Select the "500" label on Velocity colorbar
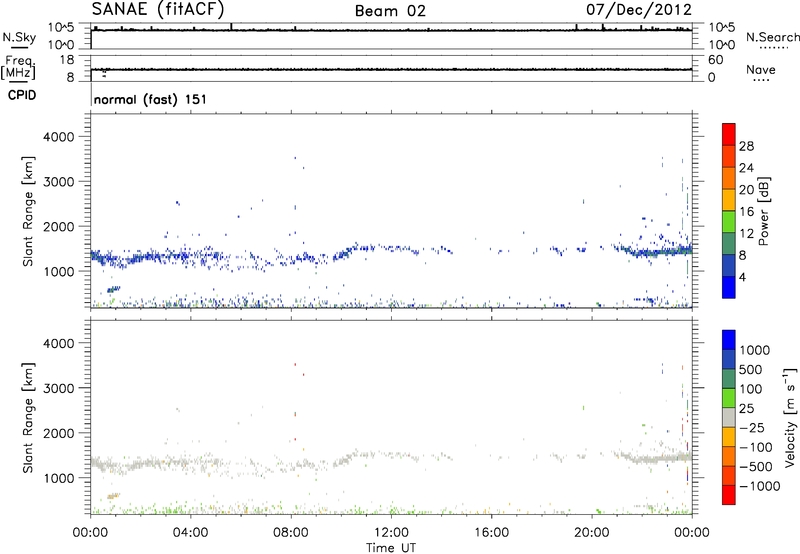This screenshot has width=800, height=554. click(x=753, y=369)
